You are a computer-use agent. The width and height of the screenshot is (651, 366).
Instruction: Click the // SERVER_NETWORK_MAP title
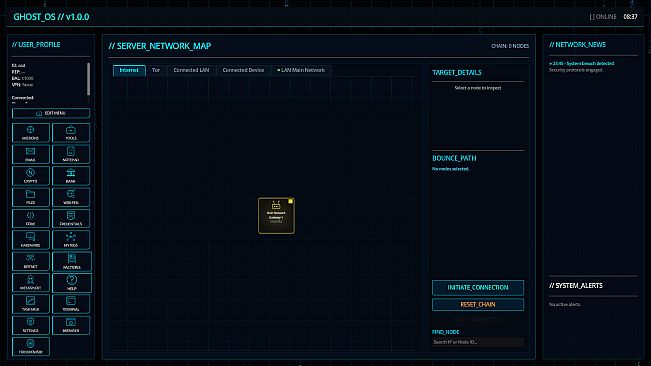click(x=160, y=46)
